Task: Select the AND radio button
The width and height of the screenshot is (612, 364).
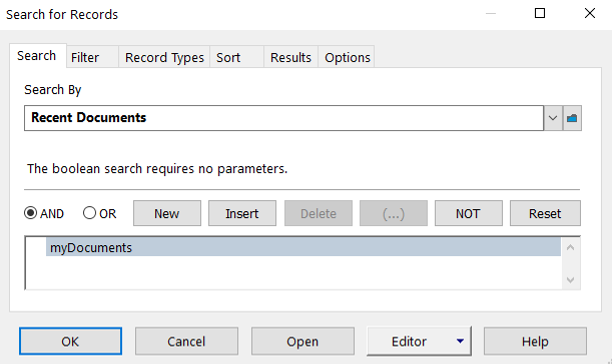Action: 30,213
